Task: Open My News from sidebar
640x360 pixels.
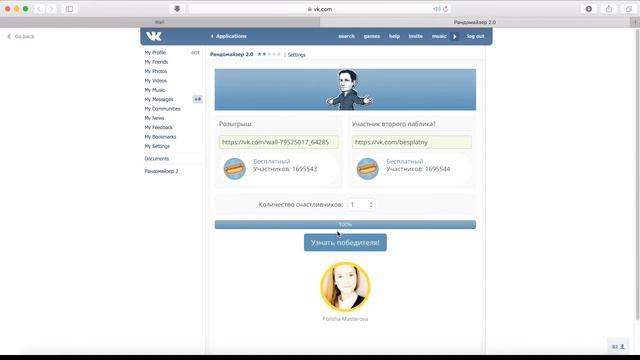Action: pos(154,118)
